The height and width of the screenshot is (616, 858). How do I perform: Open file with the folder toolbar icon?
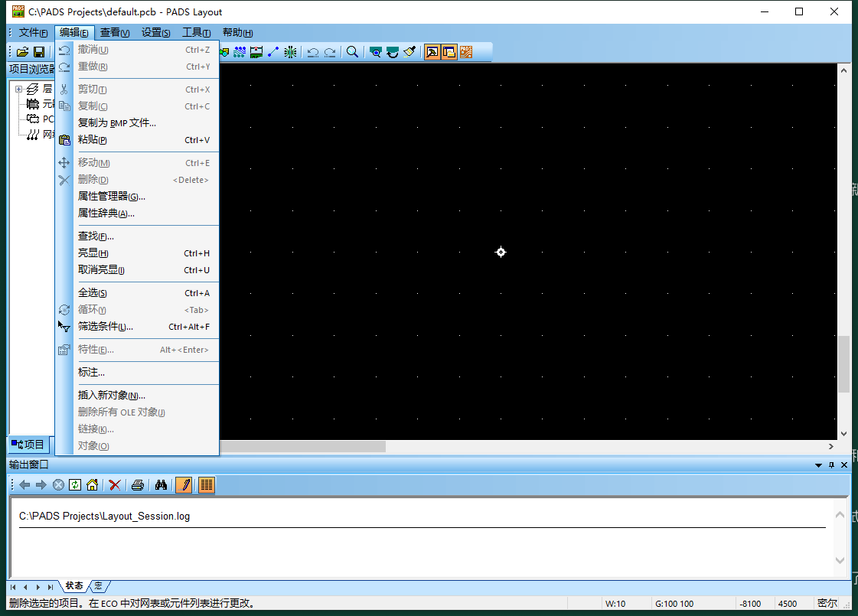point(22,52)
